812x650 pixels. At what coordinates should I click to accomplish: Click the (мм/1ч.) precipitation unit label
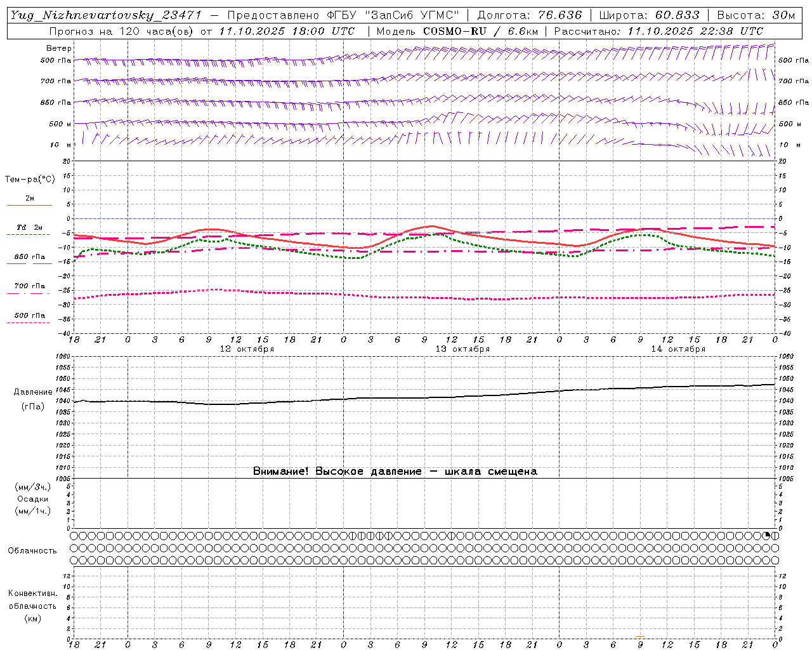click(x=33, y=511)
